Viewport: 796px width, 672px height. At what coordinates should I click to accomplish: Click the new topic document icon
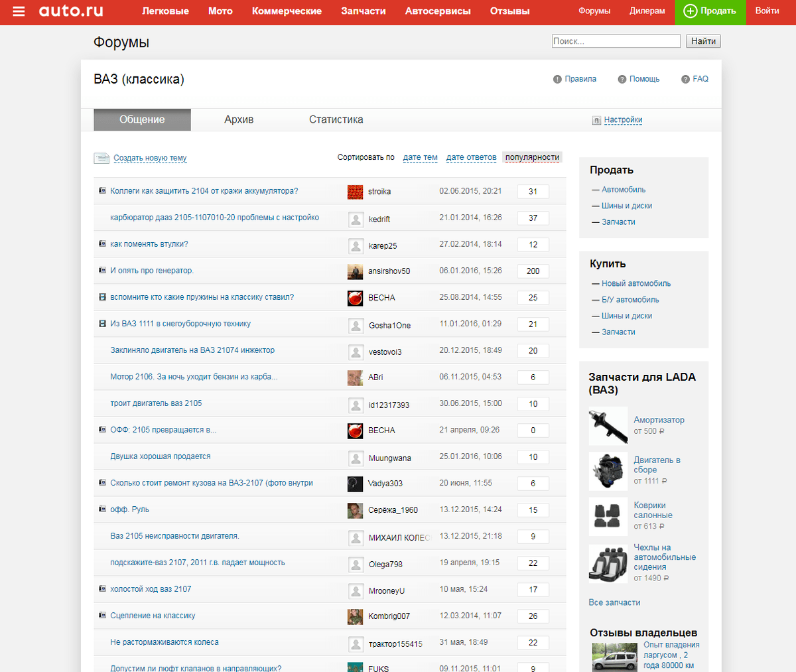coord(101,158)
